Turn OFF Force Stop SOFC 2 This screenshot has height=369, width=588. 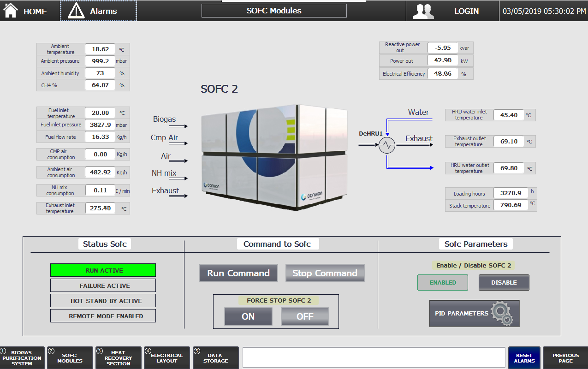305,316
